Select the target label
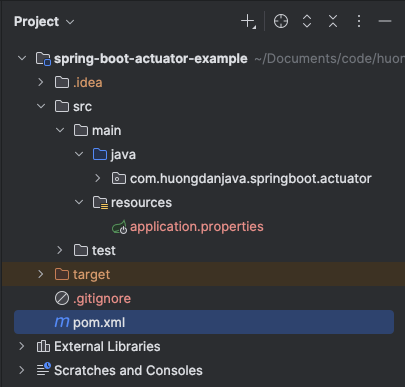The image size is (405, 387). 91,275
